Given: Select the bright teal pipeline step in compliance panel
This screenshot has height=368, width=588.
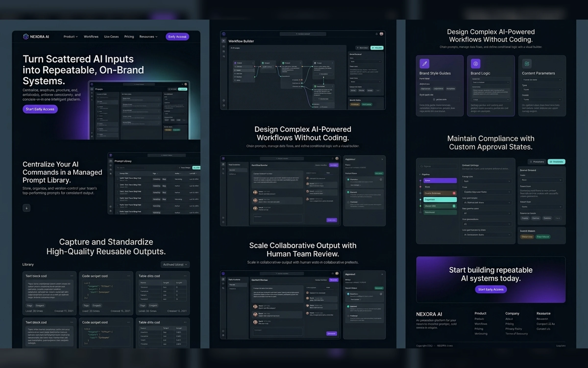Looking at the screenshot, I should click(x=440, y=199).
